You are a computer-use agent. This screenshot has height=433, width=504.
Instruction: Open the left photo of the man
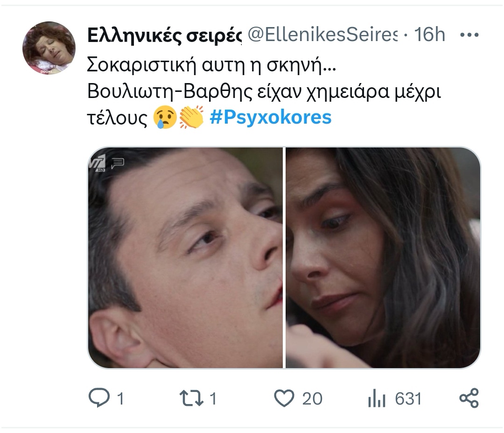click(x=185, y=258)
